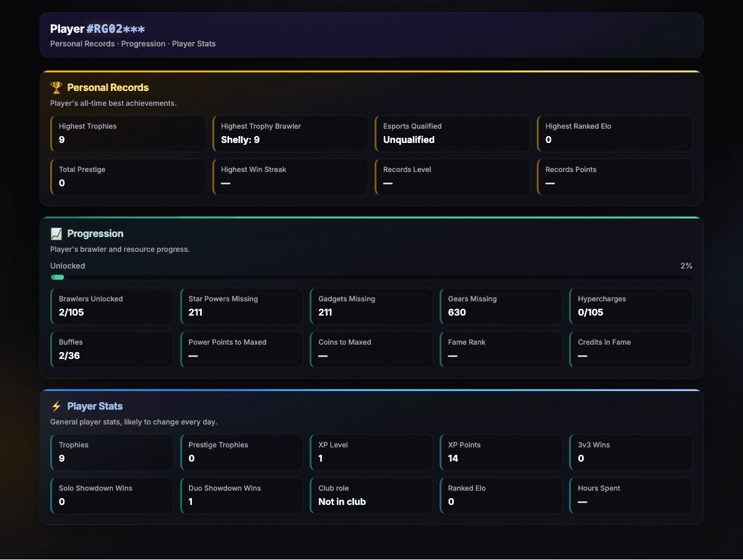Click the chart icon beside Progression
743x560 pixels.
[x=56, y=234]
